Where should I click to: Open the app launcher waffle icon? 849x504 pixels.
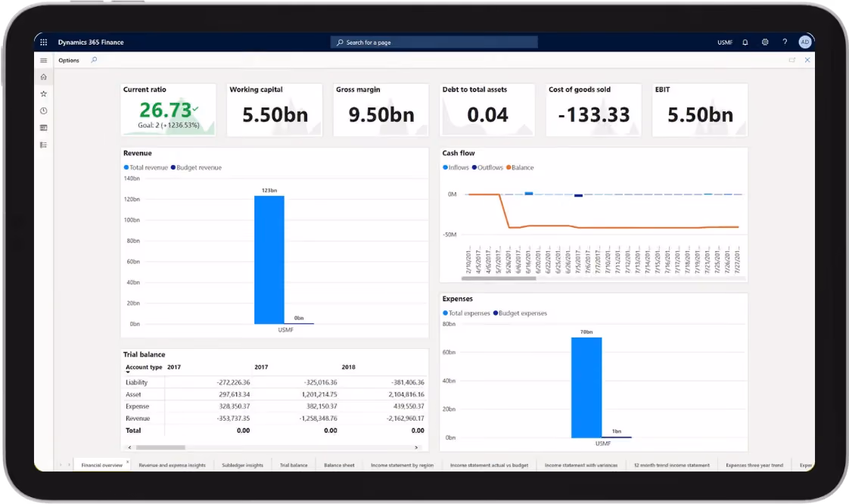coord(43,42)
